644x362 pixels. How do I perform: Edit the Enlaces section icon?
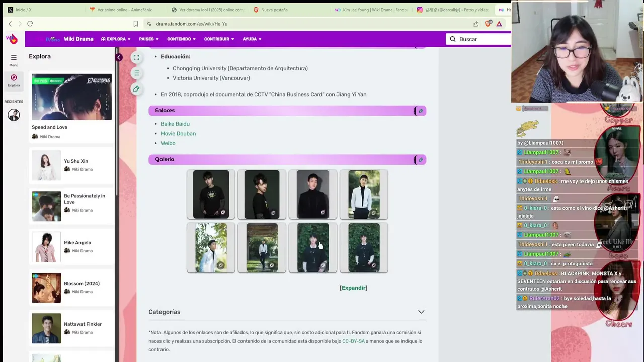click(421, 111)
